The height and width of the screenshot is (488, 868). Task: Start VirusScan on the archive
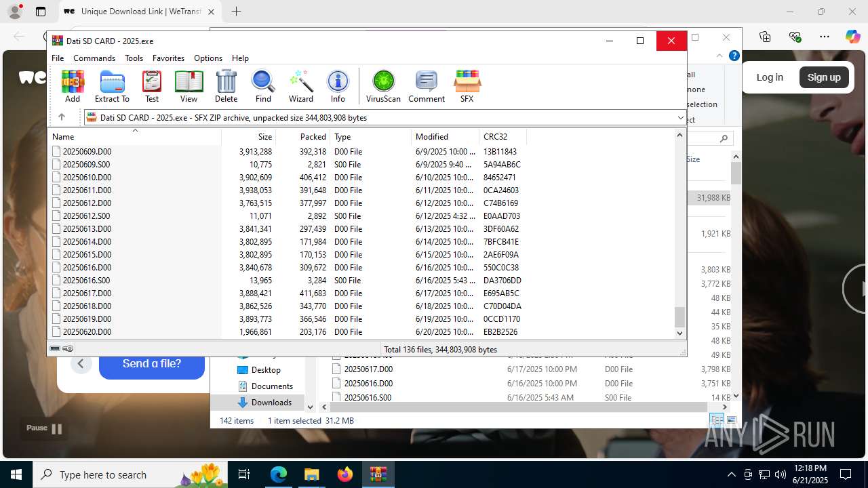point(383,86)
